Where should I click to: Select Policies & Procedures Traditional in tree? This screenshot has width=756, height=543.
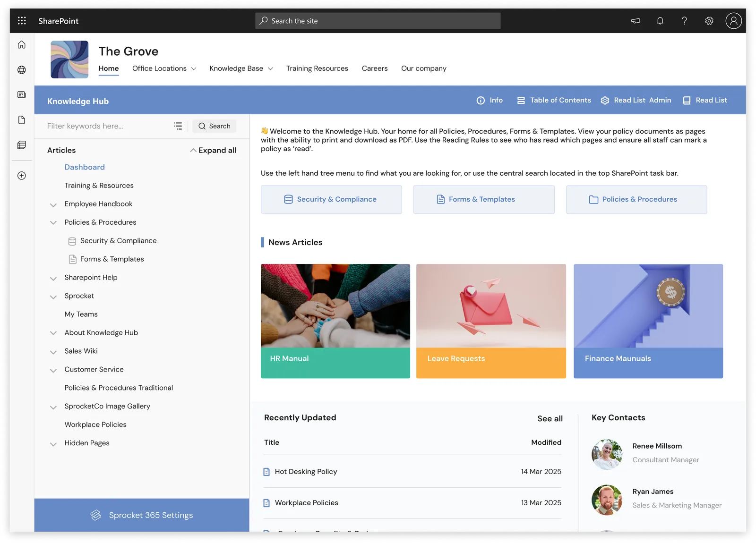point(119,388)
